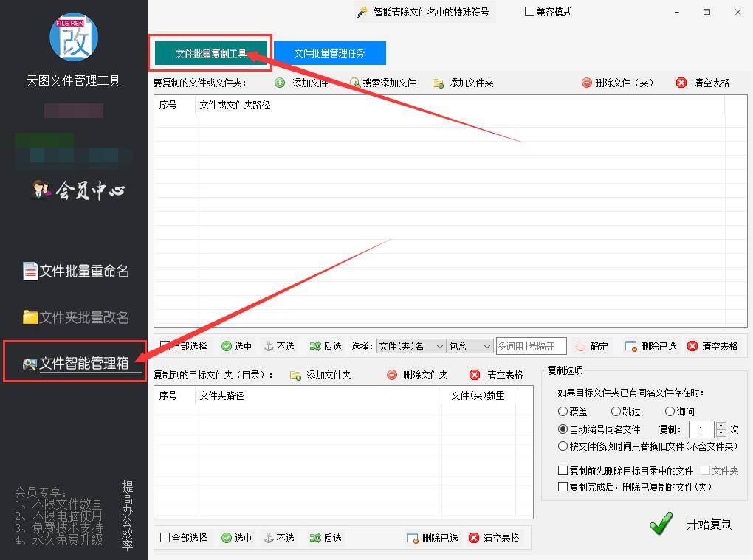Switch to 文件批量复制工具 tab

(x=211, y=53)
